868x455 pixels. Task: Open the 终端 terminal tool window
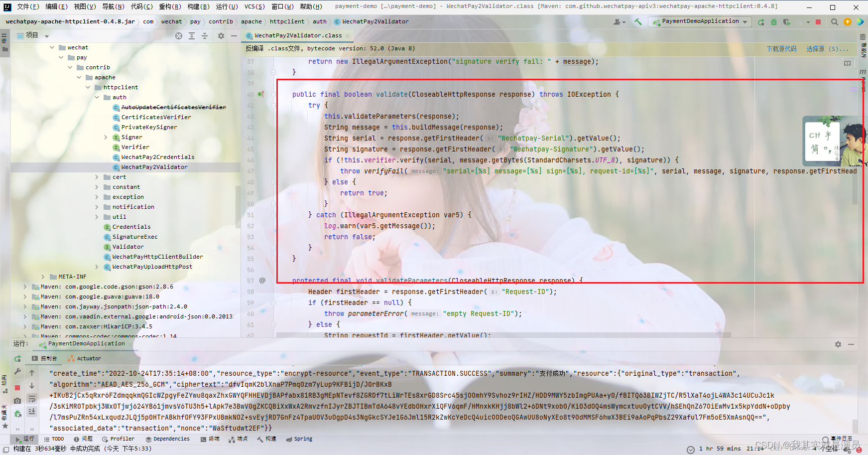tap(210, 439)
